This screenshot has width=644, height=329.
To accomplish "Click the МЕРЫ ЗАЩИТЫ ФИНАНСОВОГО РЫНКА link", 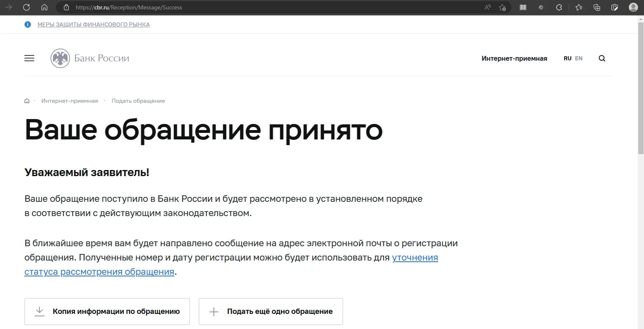I will [x=94, y=24].
